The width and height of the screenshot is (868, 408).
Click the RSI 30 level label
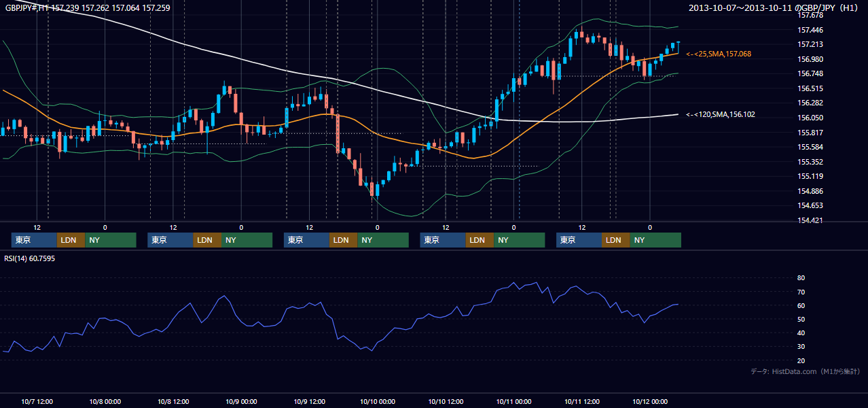[801, 346]
